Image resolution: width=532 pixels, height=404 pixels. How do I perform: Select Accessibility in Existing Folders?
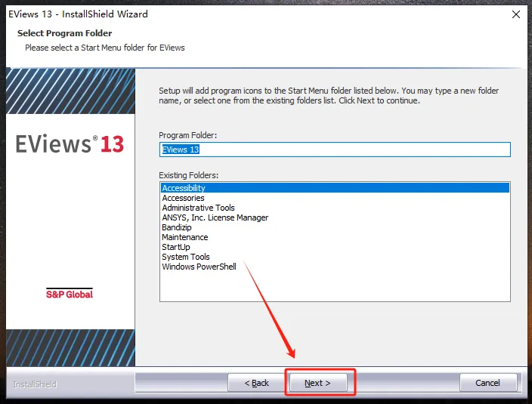(x=335, y=188)
